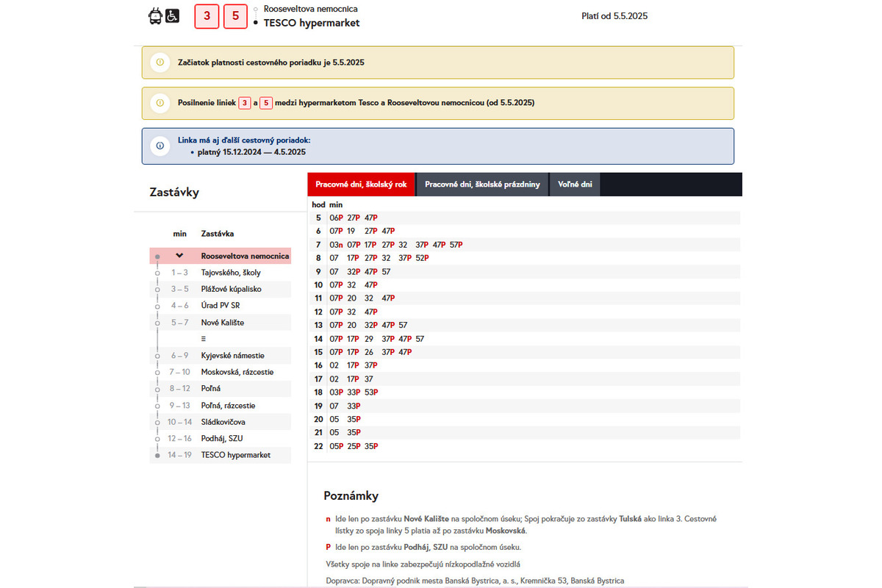Switch to Voľné dni tab
The width and height of the screenshot is (882, 588).
point(575,184)
